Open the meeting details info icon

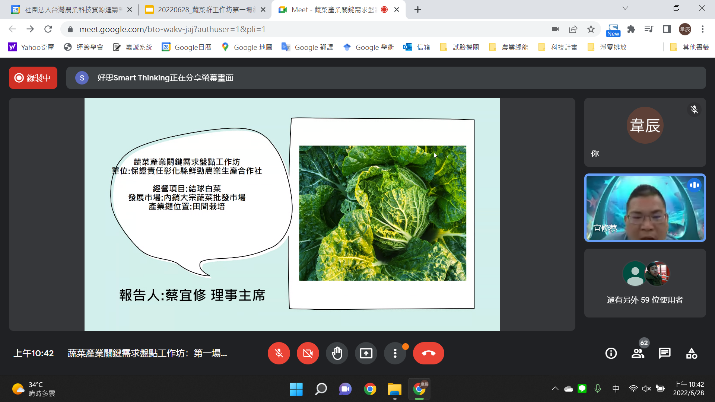coord(611,353)
